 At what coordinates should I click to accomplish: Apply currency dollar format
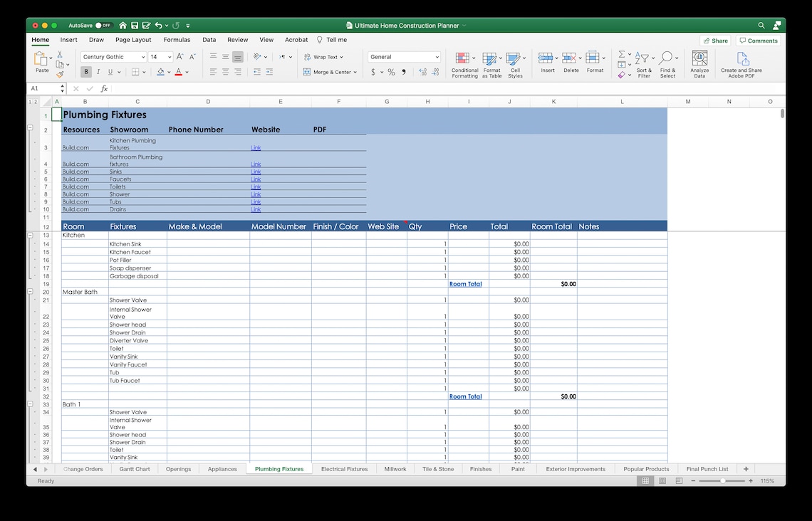point(373,72)
